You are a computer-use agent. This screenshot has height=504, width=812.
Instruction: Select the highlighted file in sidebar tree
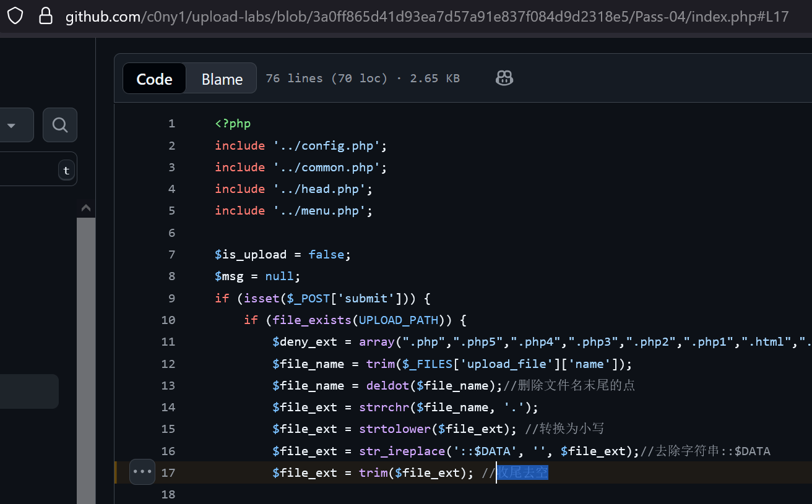pos(28,391)
